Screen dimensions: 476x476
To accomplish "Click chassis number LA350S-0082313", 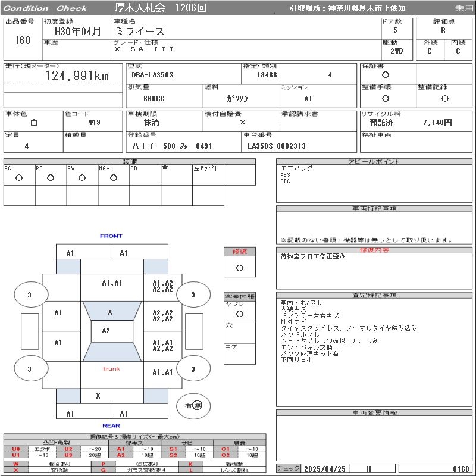I will [x=277, y=146].
